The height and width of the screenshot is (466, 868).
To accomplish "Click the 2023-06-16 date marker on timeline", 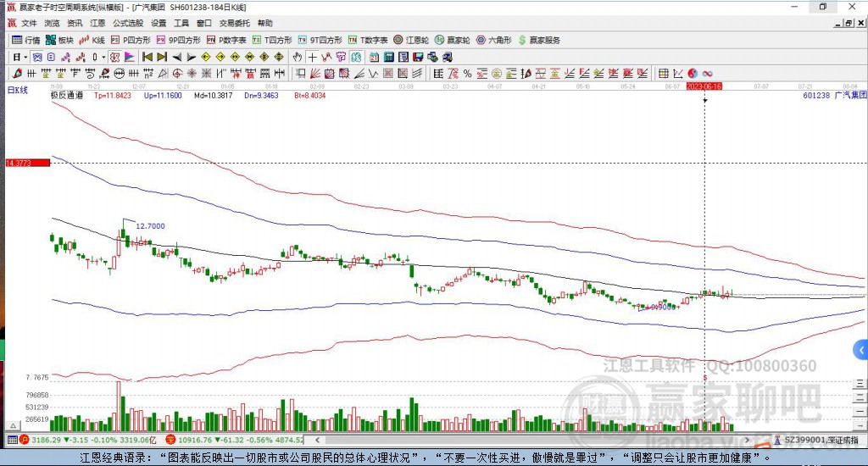I will (x=704, y=86).
